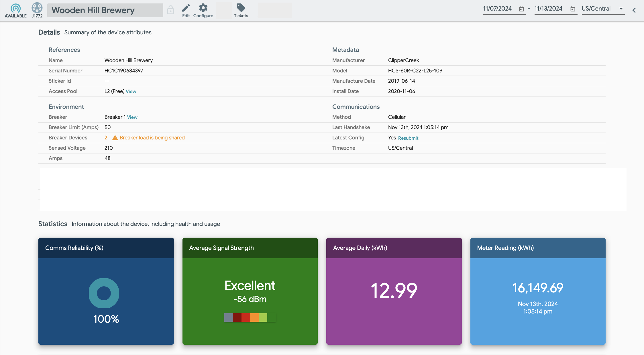The image size is (644, 355).
Task: Click the Amps value 48
Action: [x=107, y=158]
